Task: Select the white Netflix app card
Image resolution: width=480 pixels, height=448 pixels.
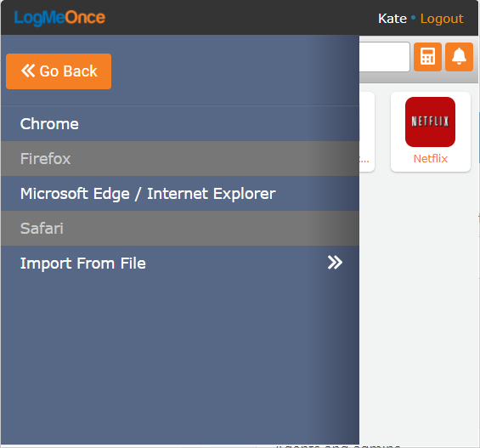Action: (431, 132)
